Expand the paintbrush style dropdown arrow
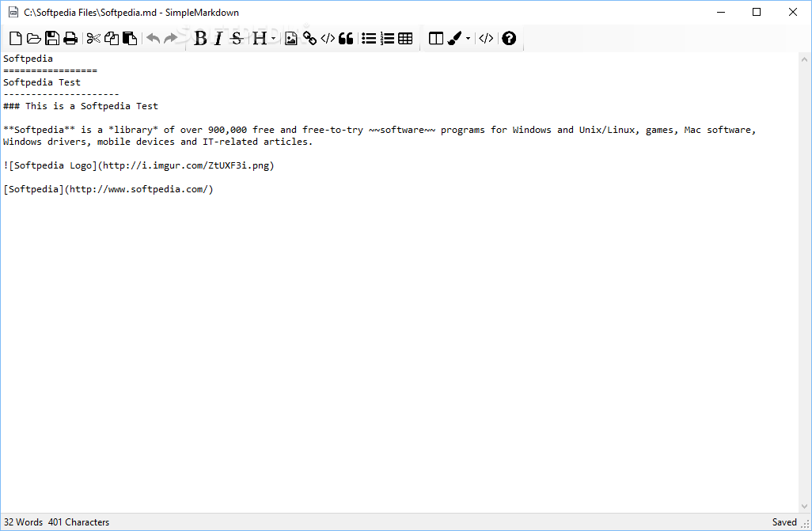 [x=469, y=38]
